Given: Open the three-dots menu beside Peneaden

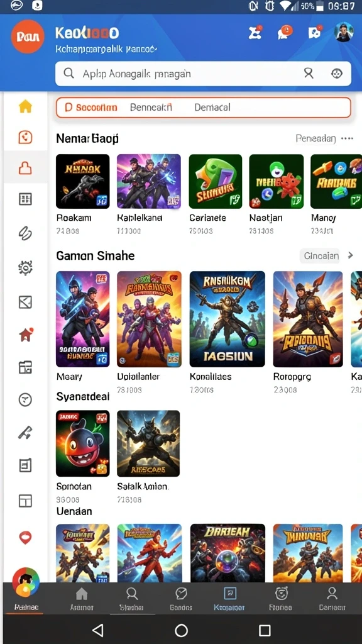Looking at the screenshot, I should [347, 139].
